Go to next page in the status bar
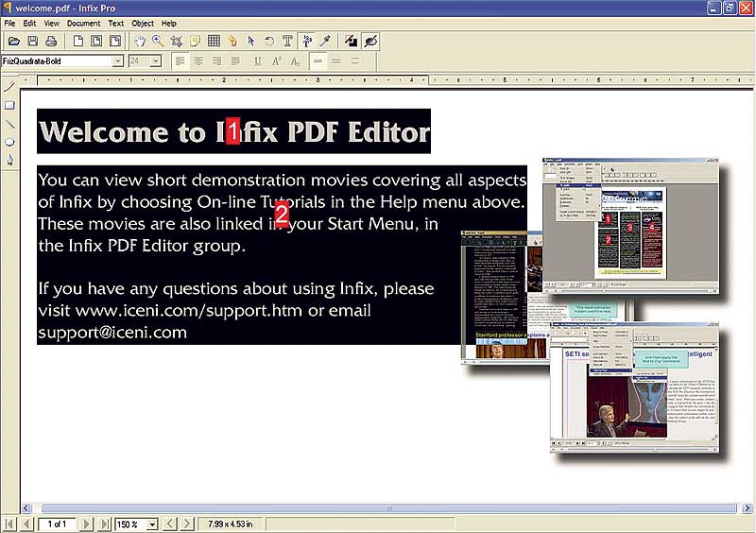Viewport: 756px width, 533px height. [86, 524]
